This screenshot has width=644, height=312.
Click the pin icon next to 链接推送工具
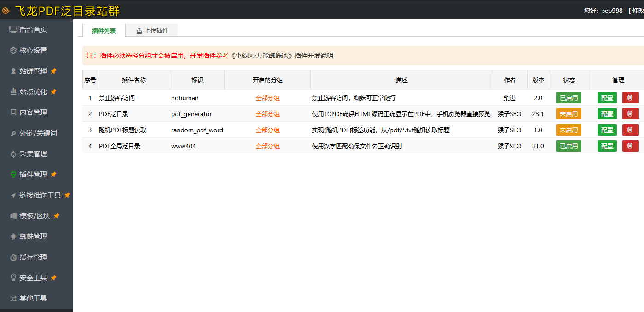coord(67,195)
